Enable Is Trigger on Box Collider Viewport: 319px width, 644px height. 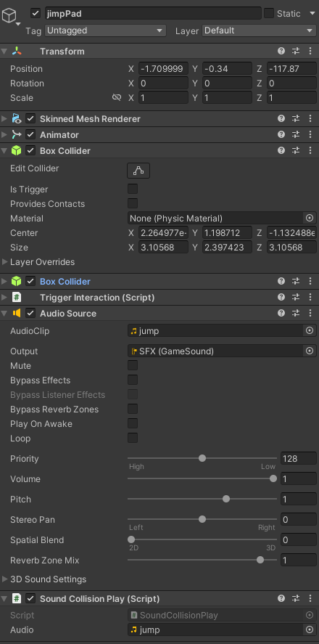pos(133,189)
